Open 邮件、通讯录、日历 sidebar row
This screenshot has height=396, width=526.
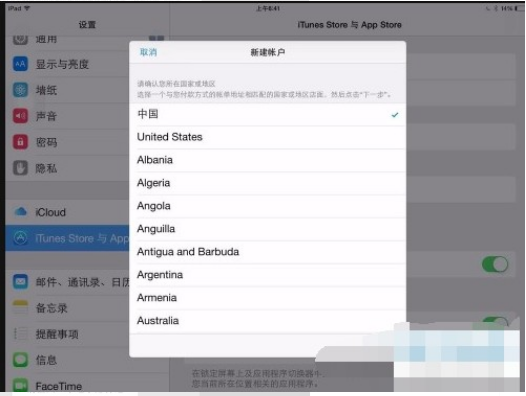click(x=67, y=282)
